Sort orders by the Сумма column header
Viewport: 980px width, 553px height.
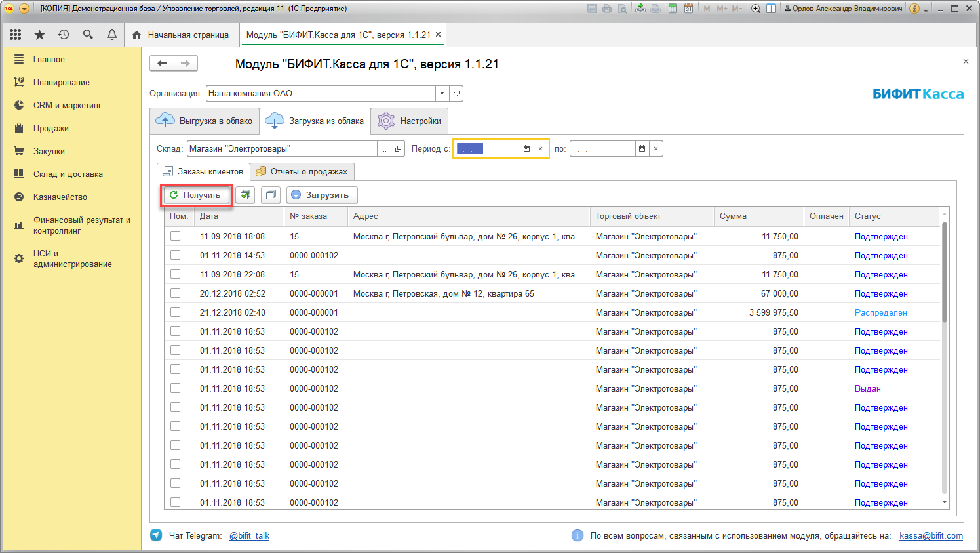click(x=758, y=216)
